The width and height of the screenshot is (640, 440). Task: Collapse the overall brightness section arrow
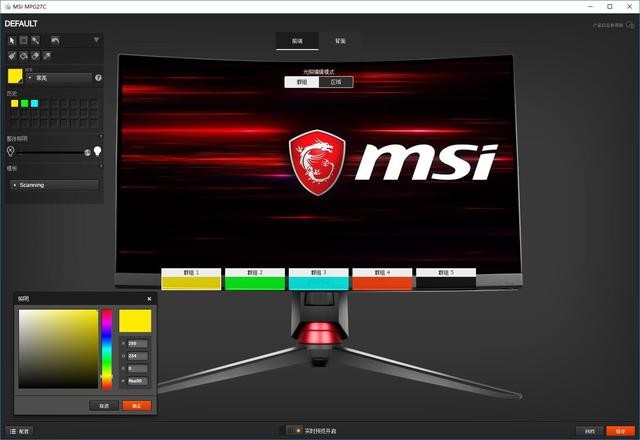click(101, 136)
